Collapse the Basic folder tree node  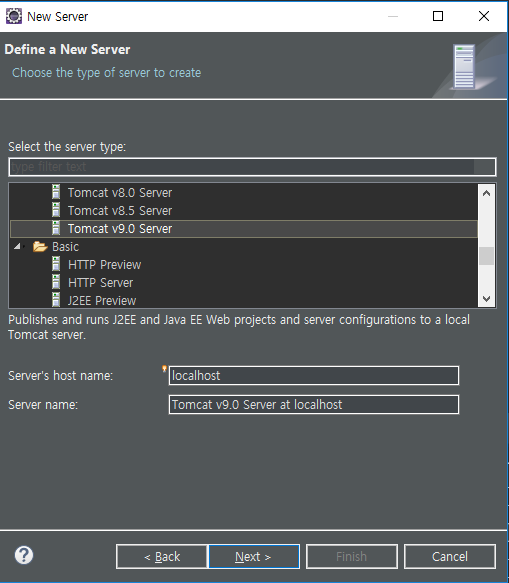click(x=17, y=246)
